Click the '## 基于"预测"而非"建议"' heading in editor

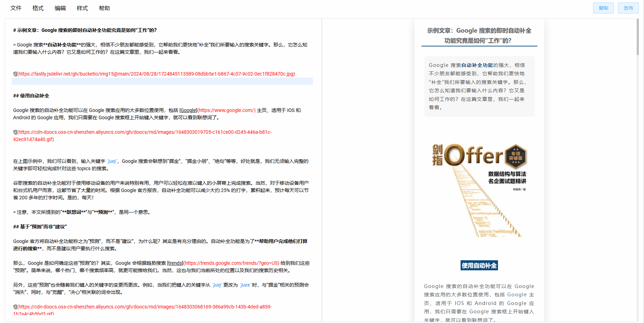click(x=40, y=227)
